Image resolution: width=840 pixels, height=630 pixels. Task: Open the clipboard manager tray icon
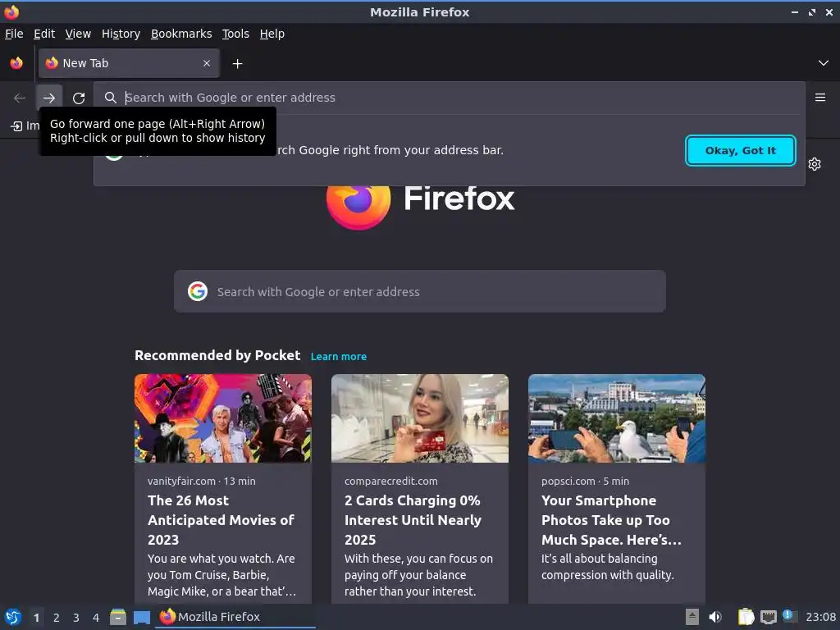coord(746,617)
